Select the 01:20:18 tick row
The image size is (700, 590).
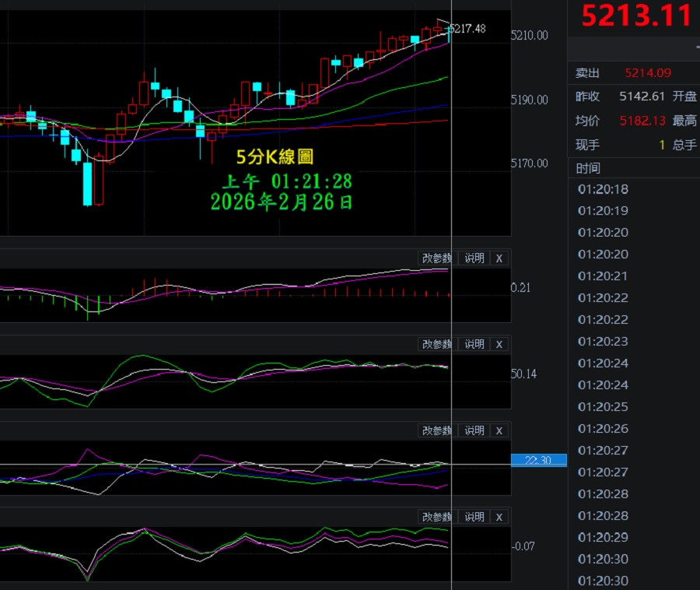pos(603,189)
